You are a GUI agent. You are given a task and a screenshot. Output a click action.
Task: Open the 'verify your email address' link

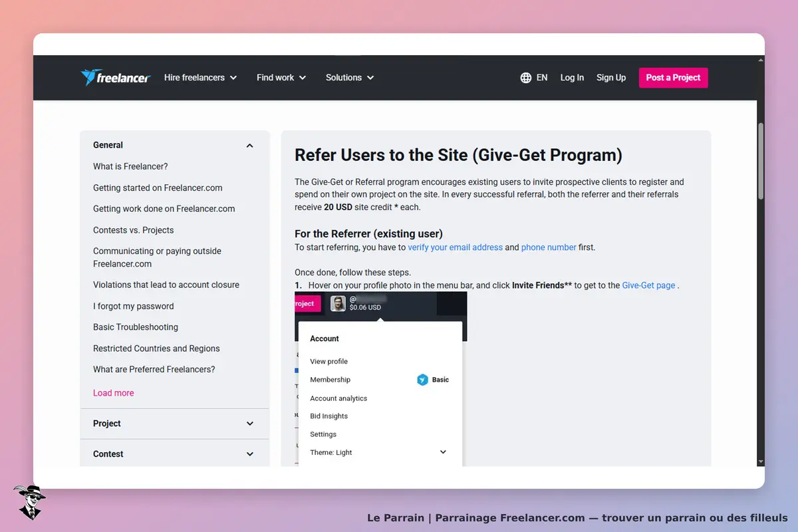(x=456, y=247)
